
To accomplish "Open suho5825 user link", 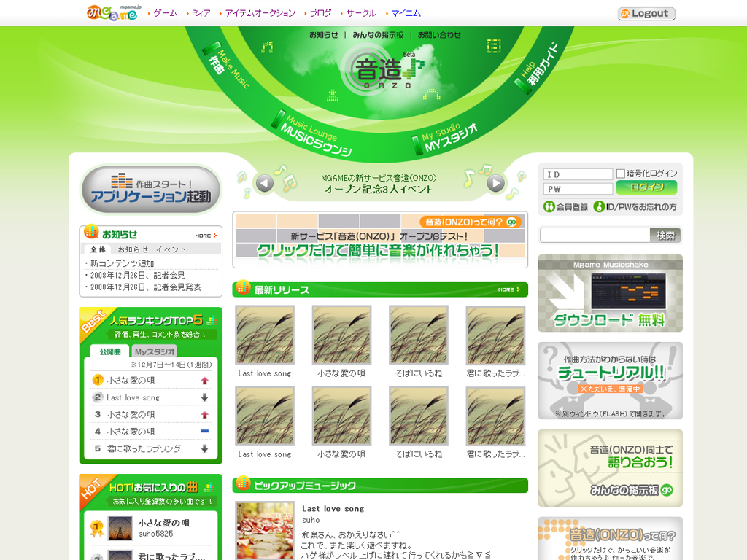I will (156, 534).
